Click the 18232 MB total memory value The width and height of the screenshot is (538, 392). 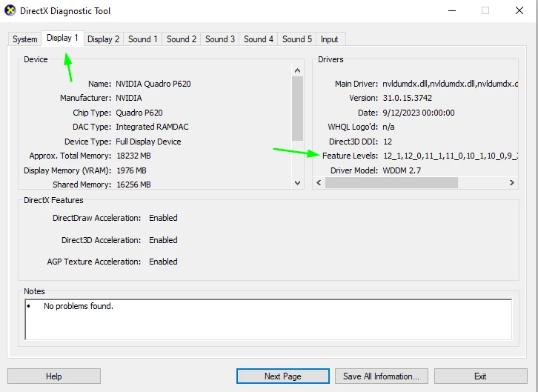point(133,156)
